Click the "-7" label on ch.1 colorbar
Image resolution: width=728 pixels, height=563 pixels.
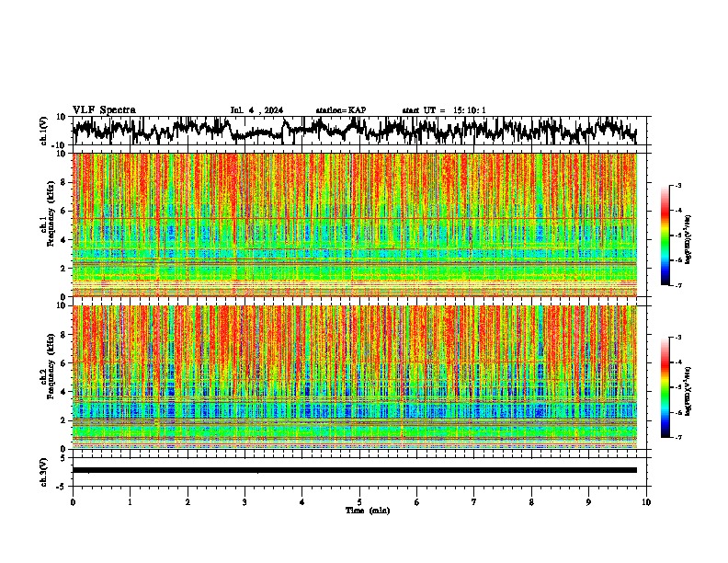point(677,285)
